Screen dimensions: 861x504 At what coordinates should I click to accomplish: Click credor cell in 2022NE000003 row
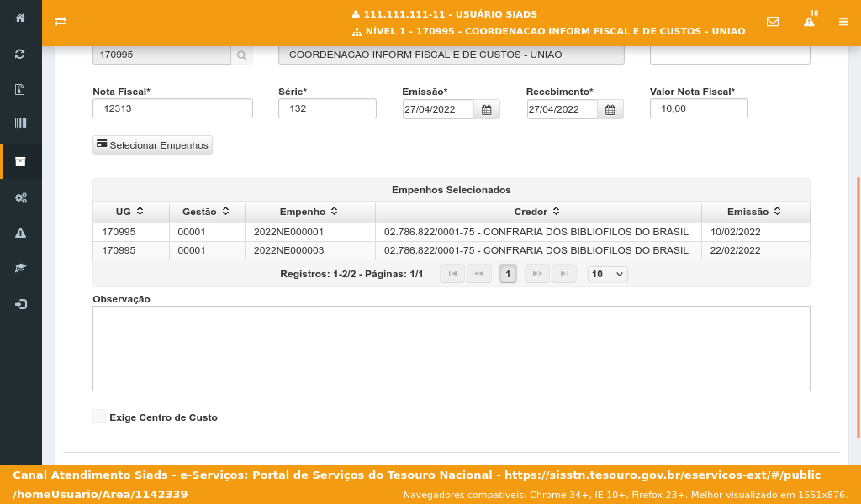click(x=538, y=250)
